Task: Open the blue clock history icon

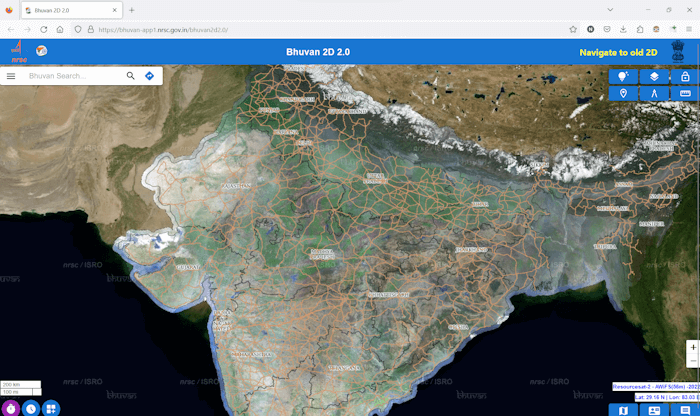Action: click(x=31, y=408)
